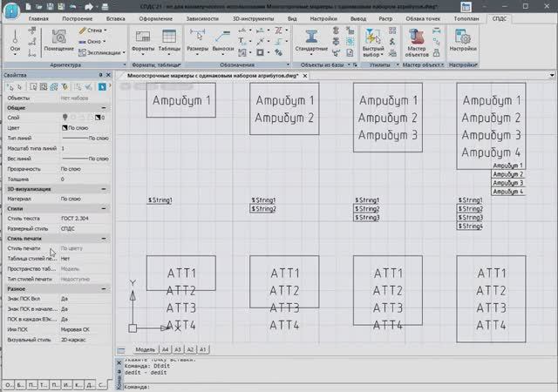Expand the Окно dropdown
Viewport: 558px width, 392px height.
(105, 42)
